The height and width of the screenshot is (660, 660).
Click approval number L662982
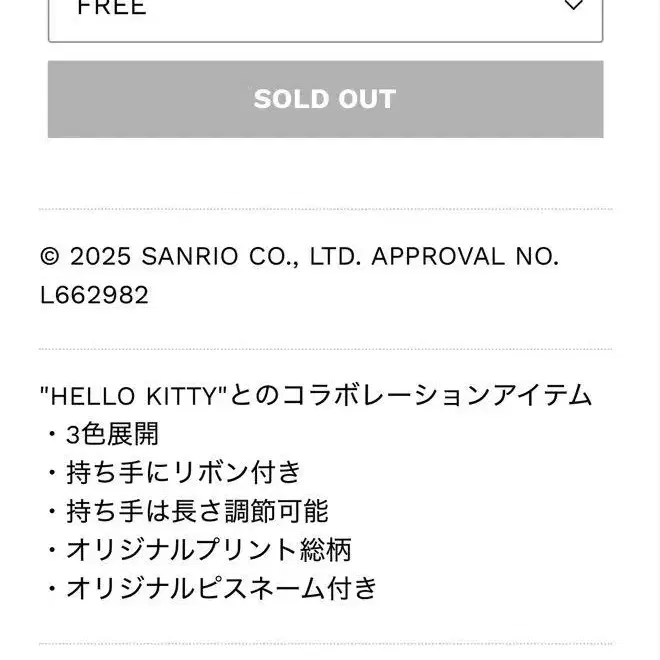94,295
